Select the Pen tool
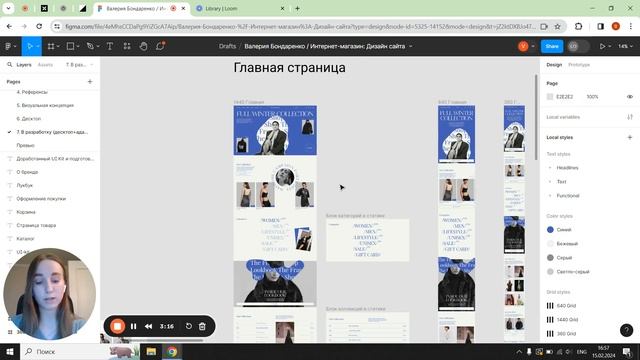 tap(90, 47)
